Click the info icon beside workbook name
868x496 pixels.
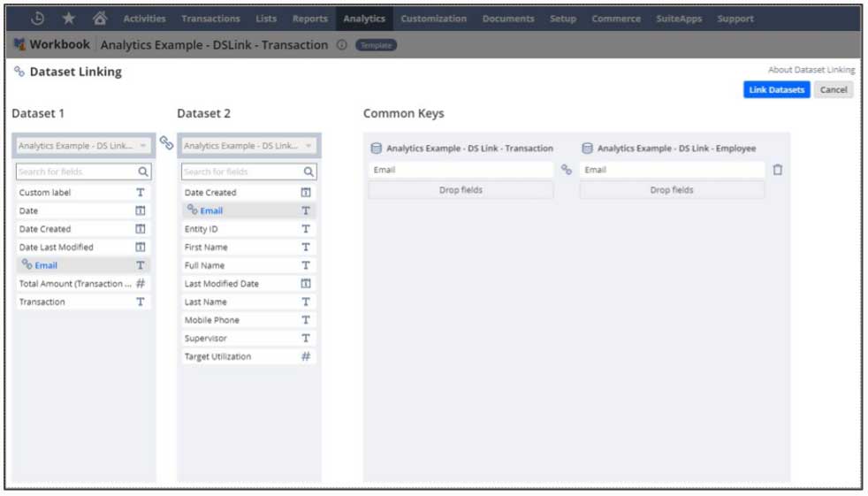point(341,45)
